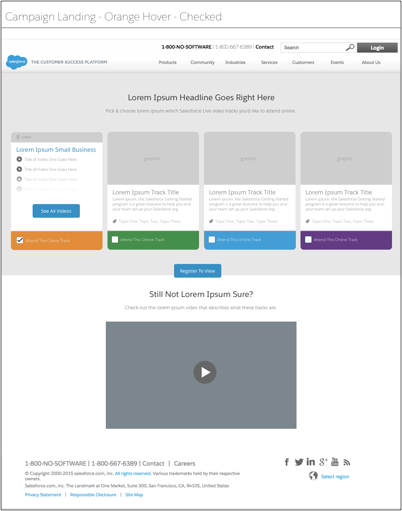Focus the Search input field
This screenshot has height=511, width=402.
314,47
